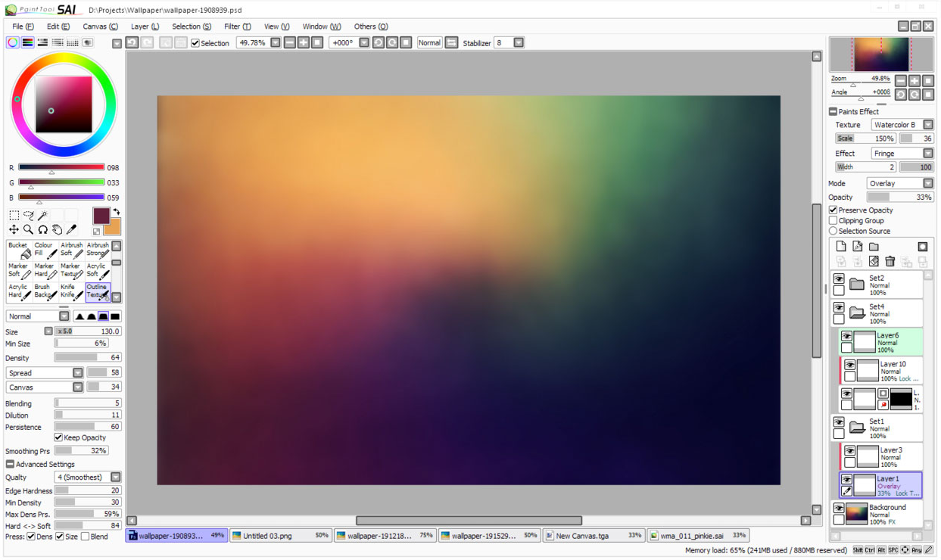Collapse the Advanced Settings section
The width and height of the screenshot is (941, 560).
pyautogui.click(x=10, y=465)
